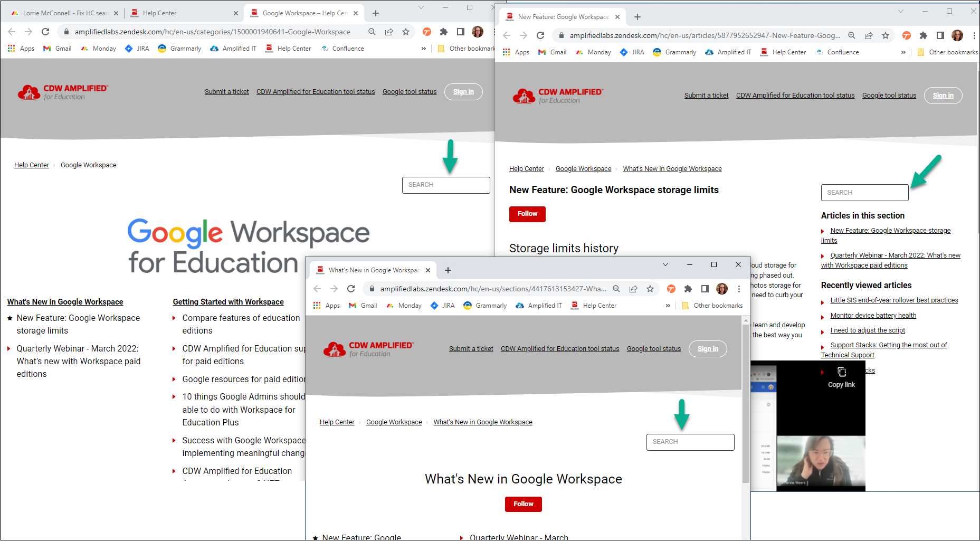Open the Gmail bookmark shortcut
The width and height of the screenshot is (980, 541).
[363, 305]
